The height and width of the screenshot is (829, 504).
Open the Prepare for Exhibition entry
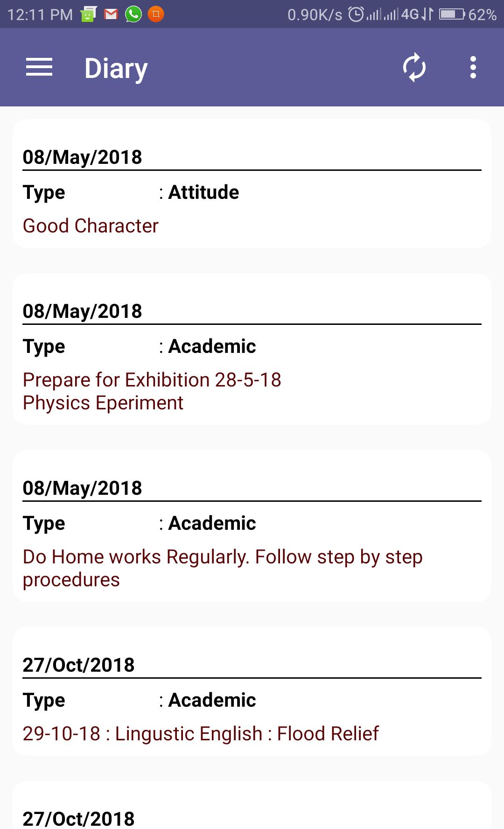252,349
